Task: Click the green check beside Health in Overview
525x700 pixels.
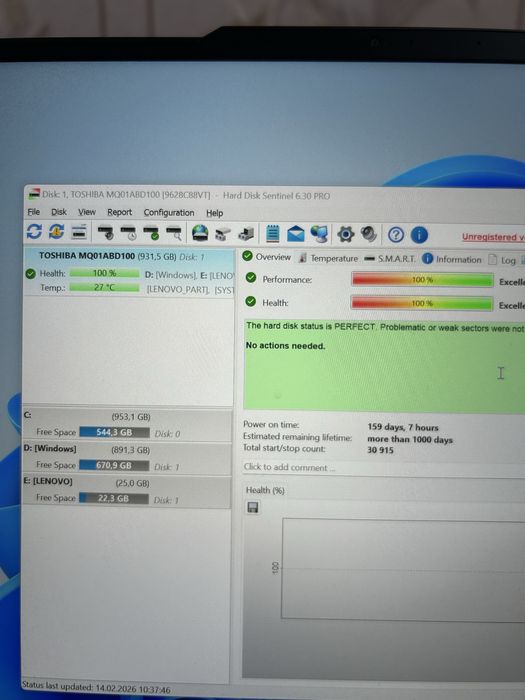Action: [x=250, y=301]
